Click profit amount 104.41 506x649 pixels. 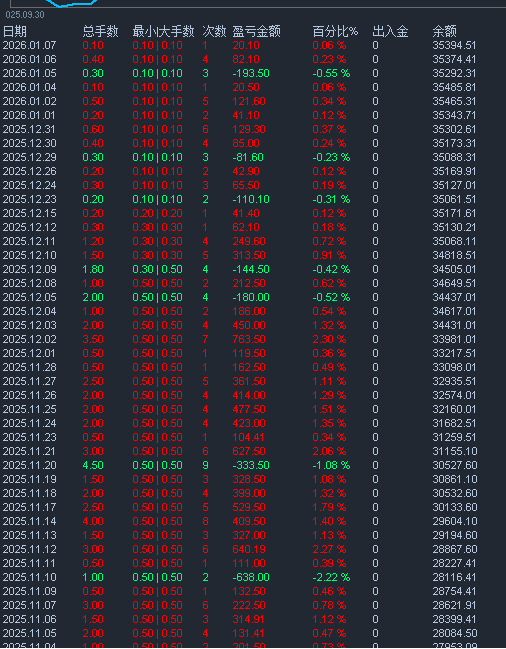tap(249, 437)
